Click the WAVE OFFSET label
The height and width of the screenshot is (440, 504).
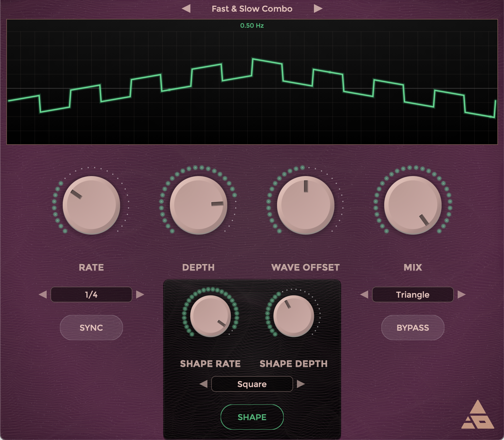pos(305,267)
